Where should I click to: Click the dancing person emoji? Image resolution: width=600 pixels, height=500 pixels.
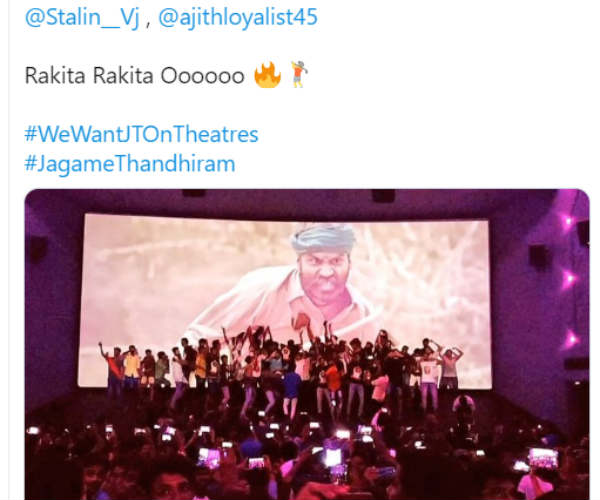[x=299, y=74]
